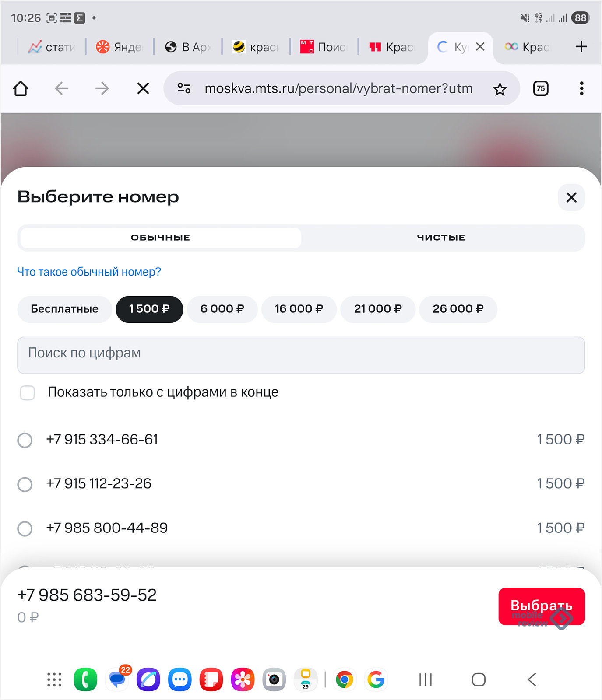Open the Phone app in the dock
This screenshot has height=700, width=602.
tap(85, 679)
